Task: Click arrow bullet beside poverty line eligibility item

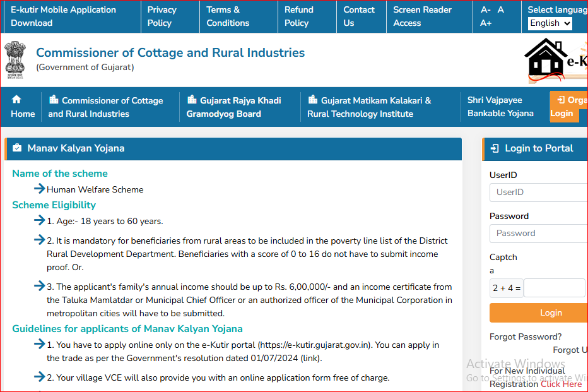Action: coord(39,239)
